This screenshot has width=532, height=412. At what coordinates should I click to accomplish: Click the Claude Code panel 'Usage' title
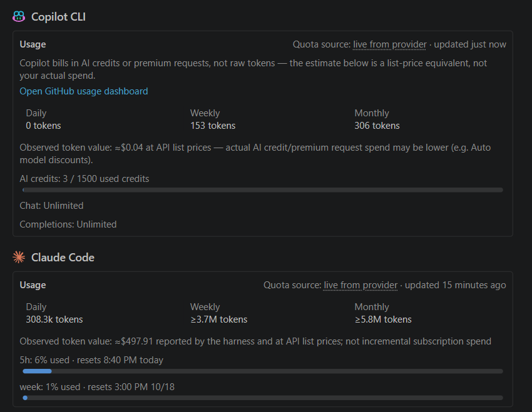tap(33, 285)
